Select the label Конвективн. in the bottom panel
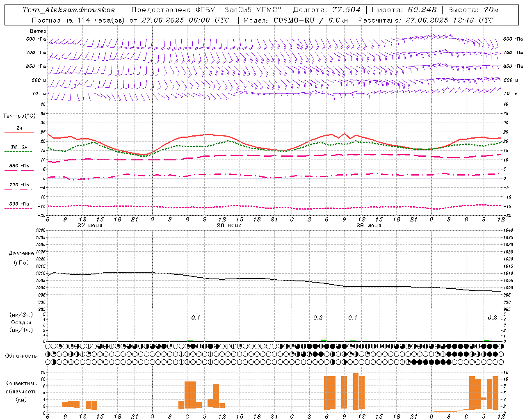The height and width of the screenshot is (420, 525). [x=21, y=383]
